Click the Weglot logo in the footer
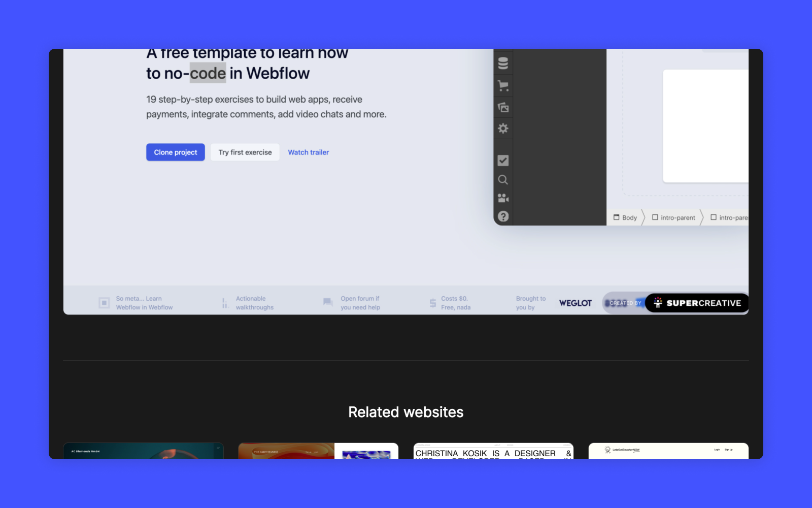This screenshot has width=812, height=508. [x=575, y=303]
